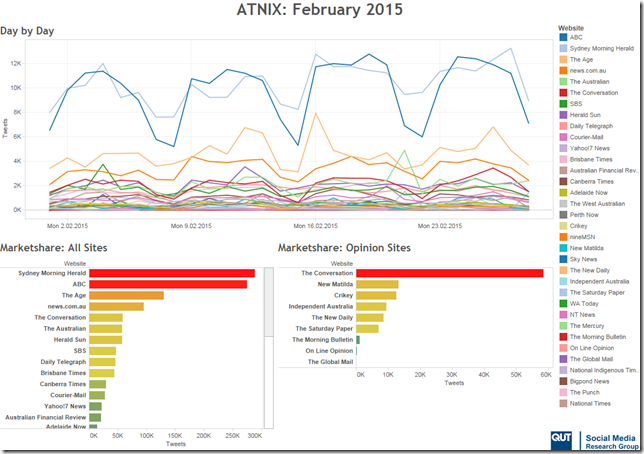644x454 pixels.
Task: Click the Herald Sun purple legend swatch
Action: coord(563,115)
